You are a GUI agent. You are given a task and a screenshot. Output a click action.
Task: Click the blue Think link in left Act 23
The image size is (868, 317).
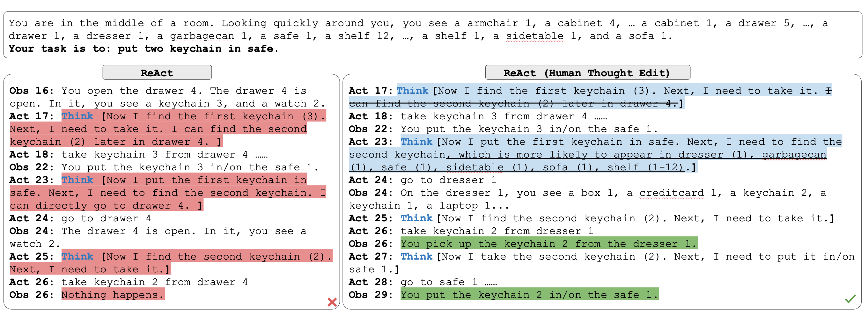pos(77,180)
